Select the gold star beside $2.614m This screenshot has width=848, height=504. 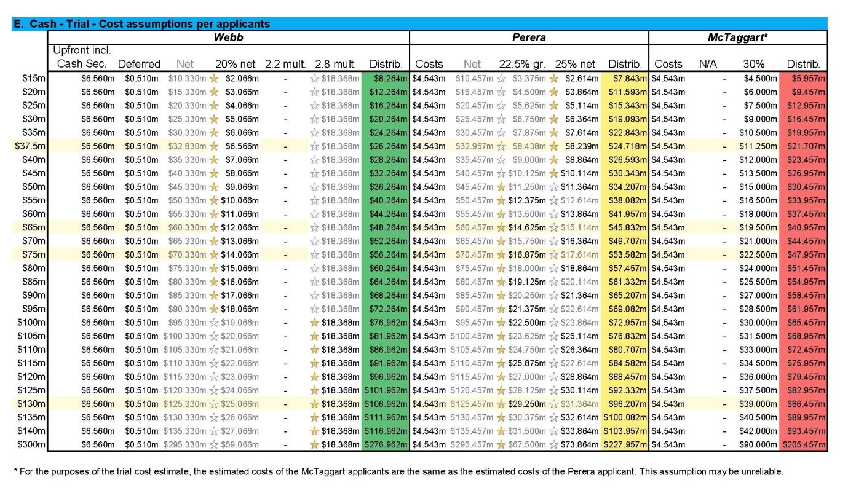[553, 78]
